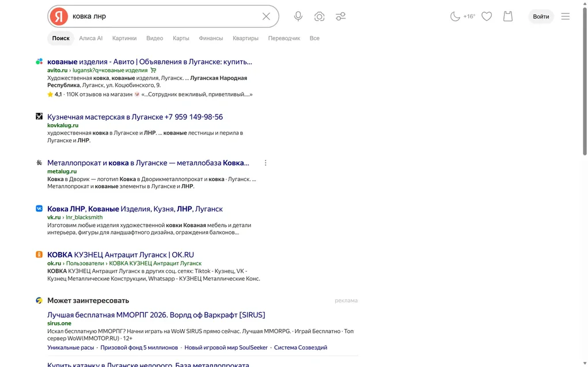Screen dimensions: 588x367
Task: Open Призовой фонд 5 миллионов sitelink
Action: [x=139, y=347]
